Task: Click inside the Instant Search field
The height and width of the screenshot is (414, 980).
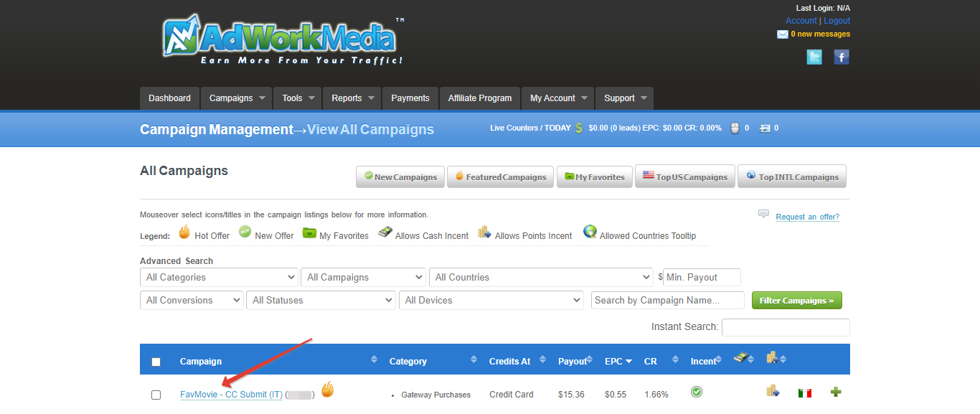Action: pos(785,327)
